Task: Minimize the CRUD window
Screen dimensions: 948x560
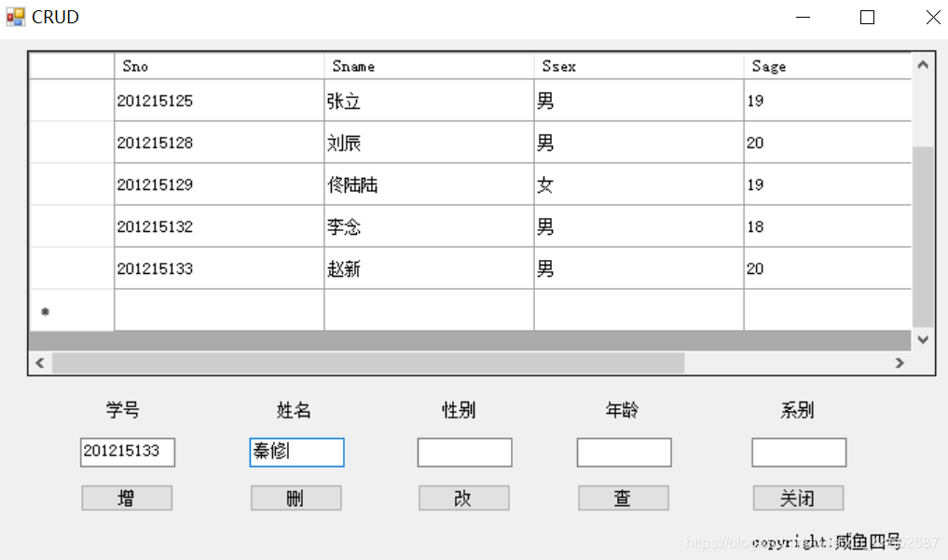Action: pos(803,17)
